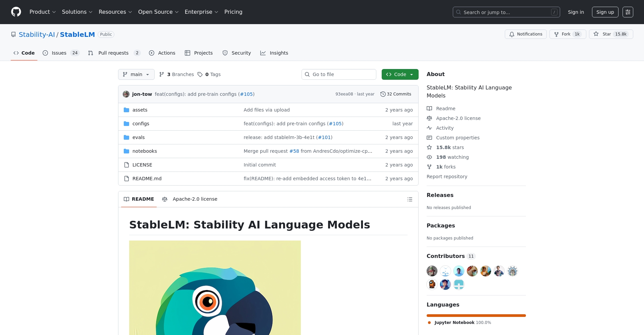Click the Sign in link
Screen dimensions: 644x335
[576, 12]
